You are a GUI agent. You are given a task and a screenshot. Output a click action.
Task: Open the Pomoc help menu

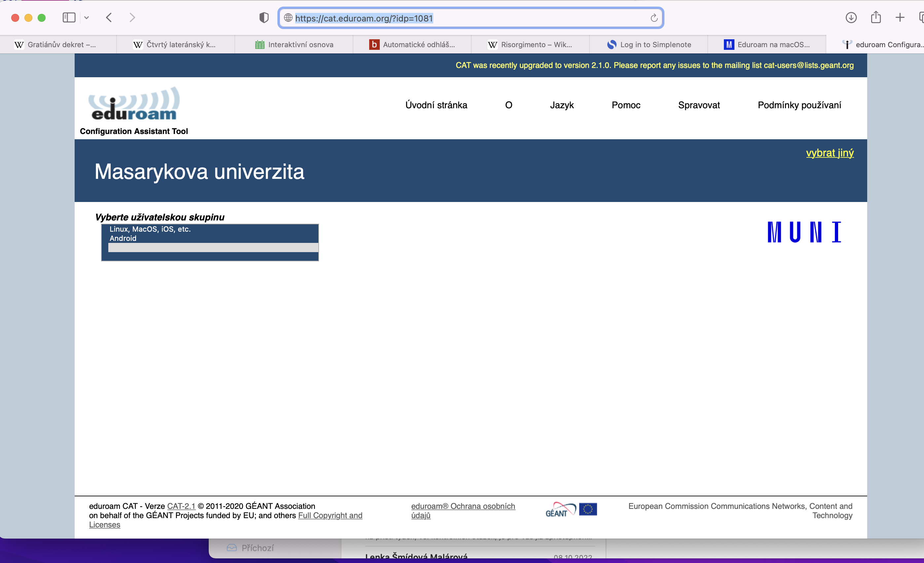pos(626,105)
